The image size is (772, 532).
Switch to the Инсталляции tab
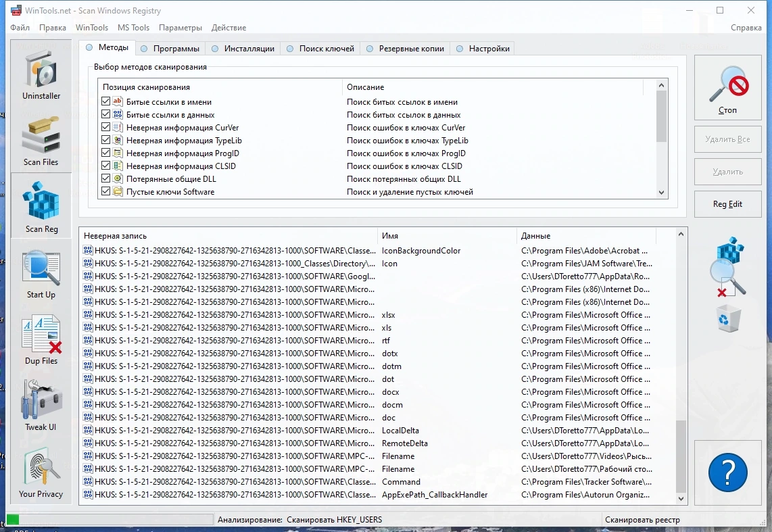243,48
